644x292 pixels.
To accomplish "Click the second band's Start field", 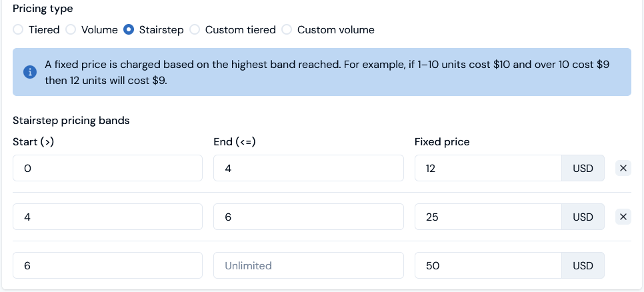I will (x=107, y=217).
